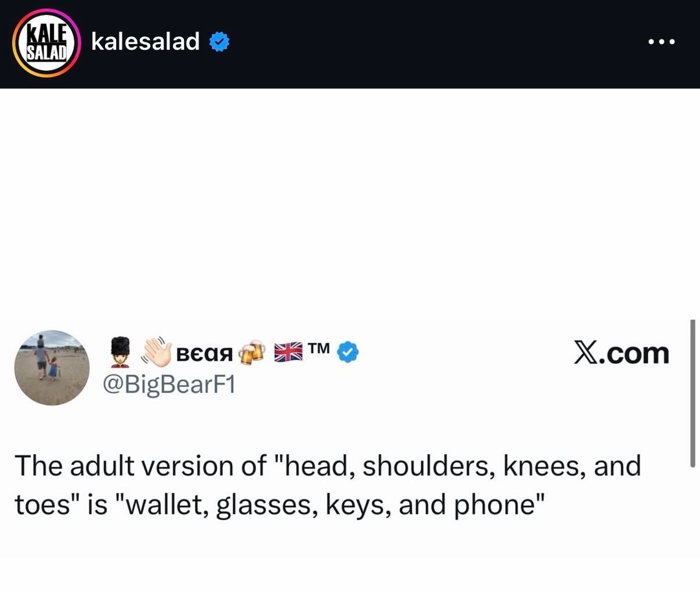
Task: Click the blank white image area above tweet
Action: (x=350, y=203)
